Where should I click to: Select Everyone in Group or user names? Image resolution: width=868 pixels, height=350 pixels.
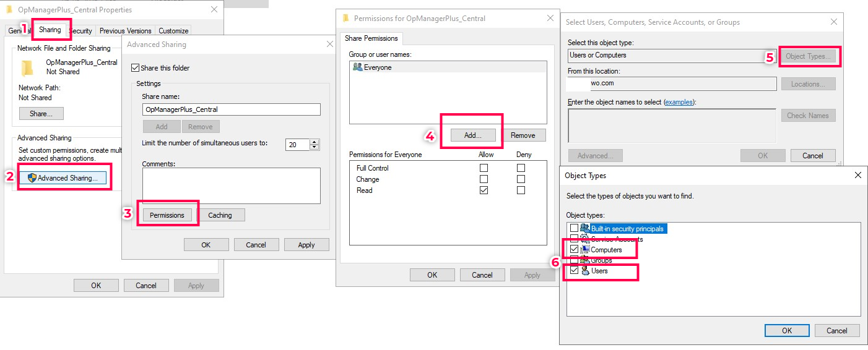[448, 67]
